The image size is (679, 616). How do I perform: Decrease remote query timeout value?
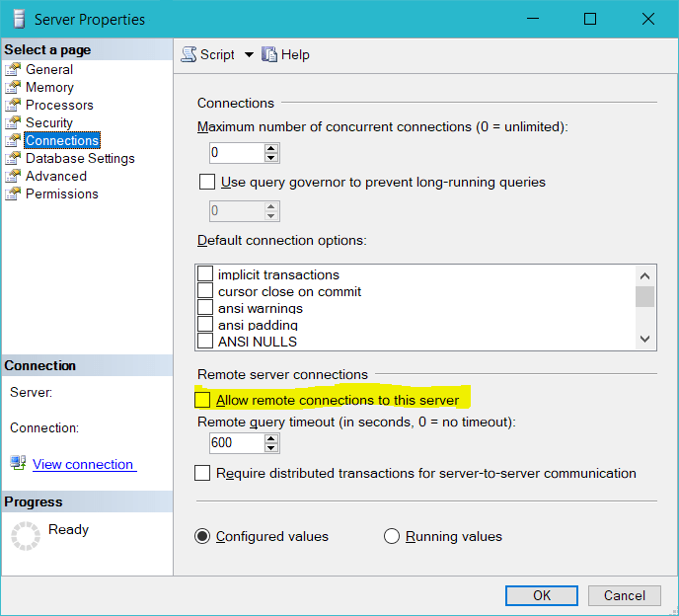[271, 448]
